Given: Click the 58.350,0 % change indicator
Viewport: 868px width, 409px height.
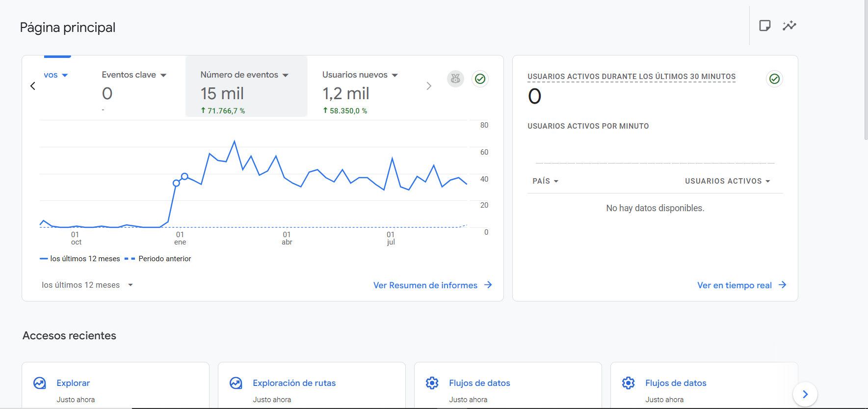Looking at the screenshot, I should click(345, 111).
